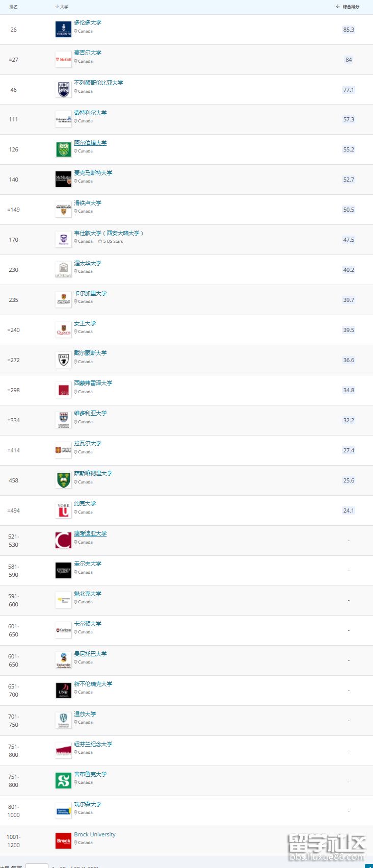Image resolution: width=373 pixels, height=868 pixels.
Task: Click the Sherbrooke green S logo
Action: click(x=63, y=781)
